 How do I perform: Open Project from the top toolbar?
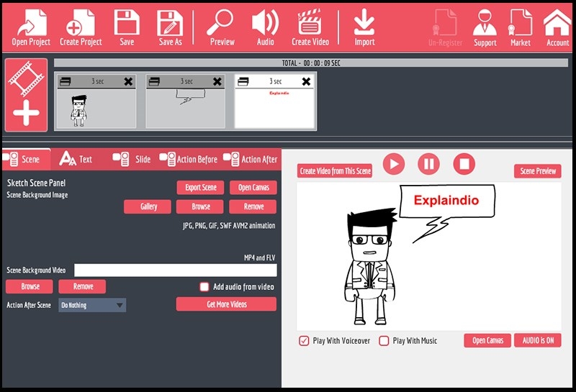click(31, 28)
